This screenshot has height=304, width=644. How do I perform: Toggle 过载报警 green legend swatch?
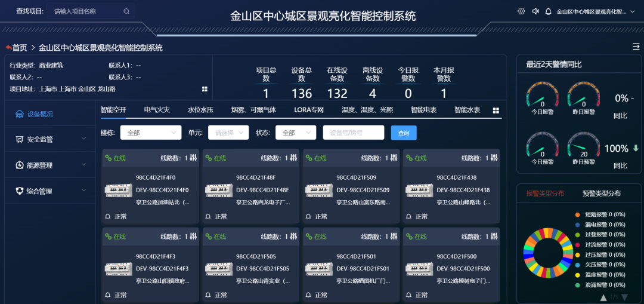577,235
